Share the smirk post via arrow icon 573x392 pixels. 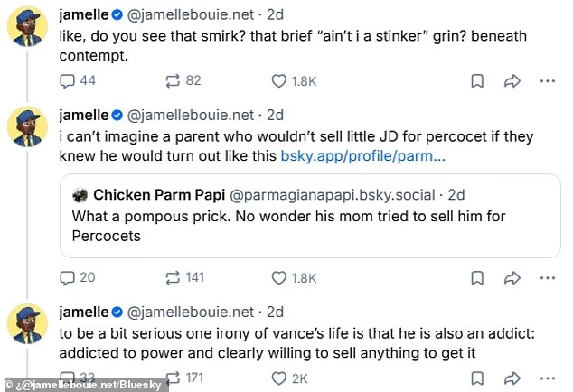click(512, 80)
